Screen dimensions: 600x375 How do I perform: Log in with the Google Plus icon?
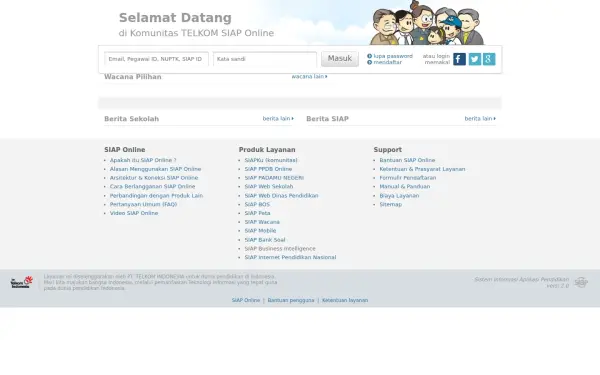tap(489, 59)
